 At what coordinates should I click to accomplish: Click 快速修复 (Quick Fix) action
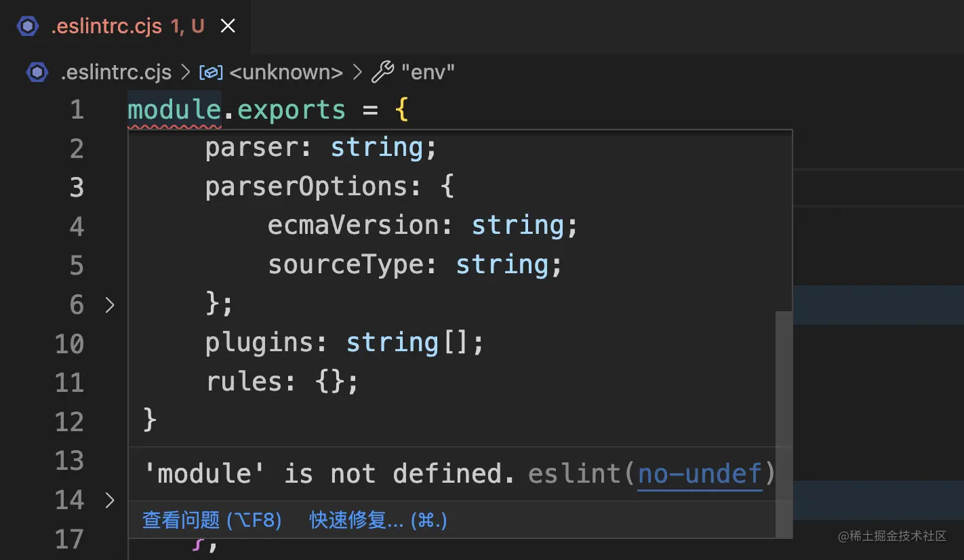coord(378,520)
